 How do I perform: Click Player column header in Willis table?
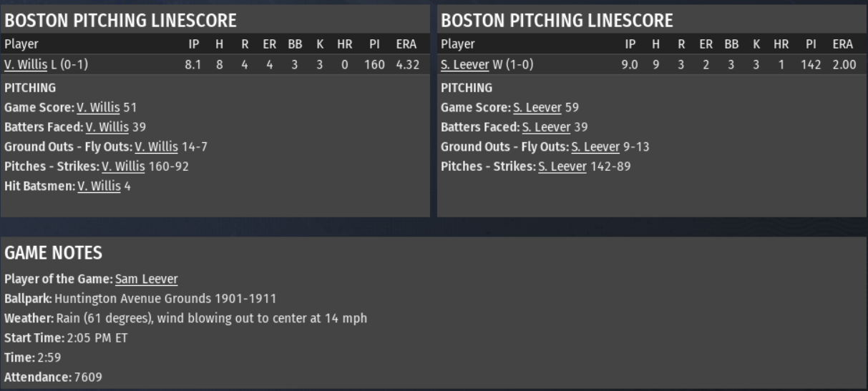coord(21,44)
